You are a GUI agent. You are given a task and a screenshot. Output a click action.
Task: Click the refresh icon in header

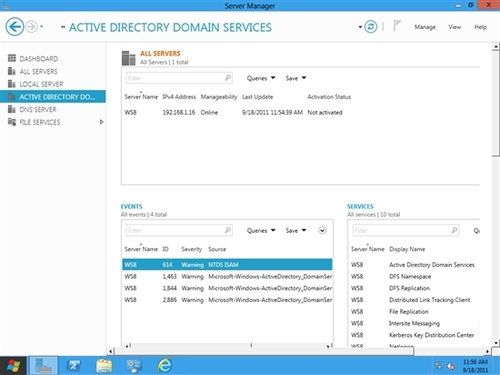click(x=370, y=27)
